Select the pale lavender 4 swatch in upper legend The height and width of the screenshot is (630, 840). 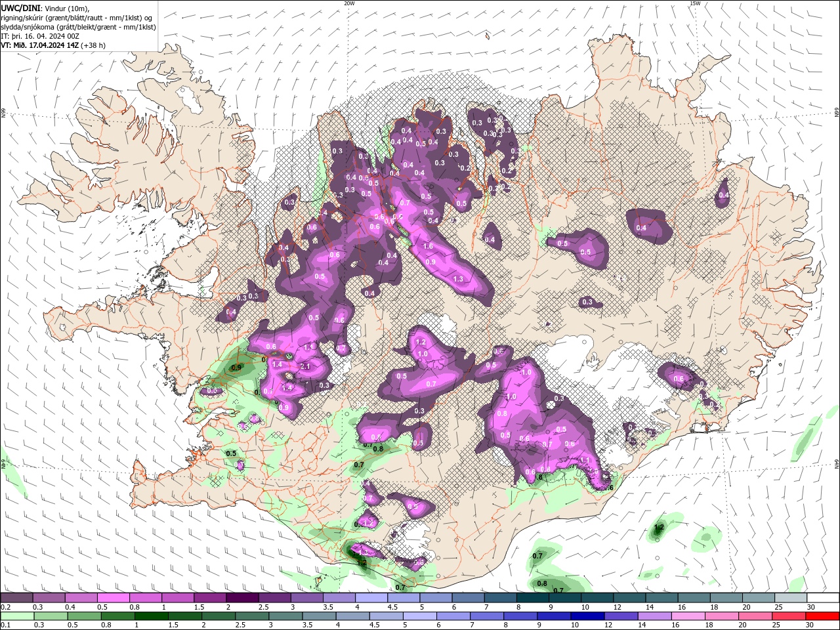(371, 597)
